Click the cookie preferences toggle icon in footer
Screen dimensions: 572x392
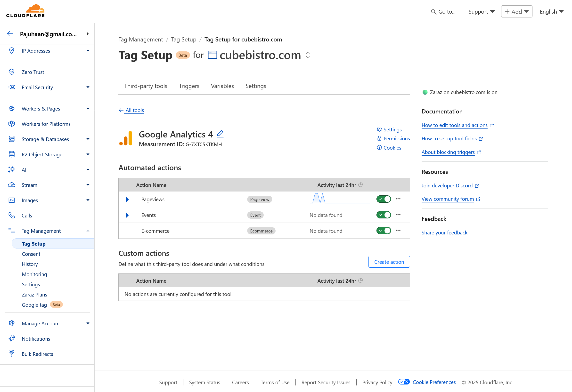tap(404, 382)
